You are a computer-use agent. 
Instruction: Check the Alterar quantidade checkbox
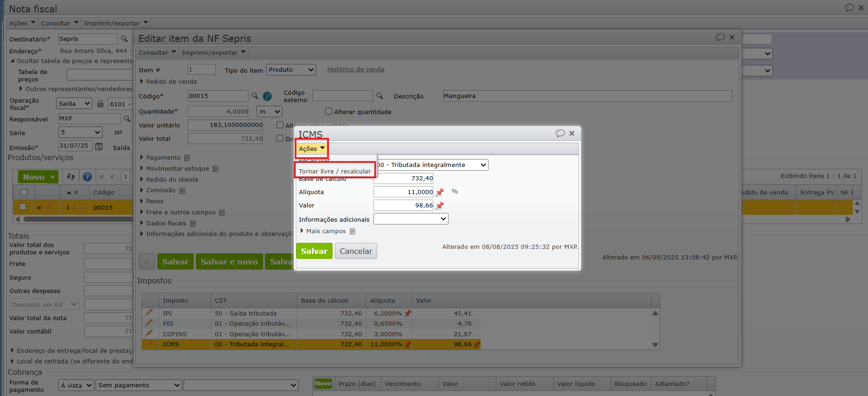click(x=328, y=111)
